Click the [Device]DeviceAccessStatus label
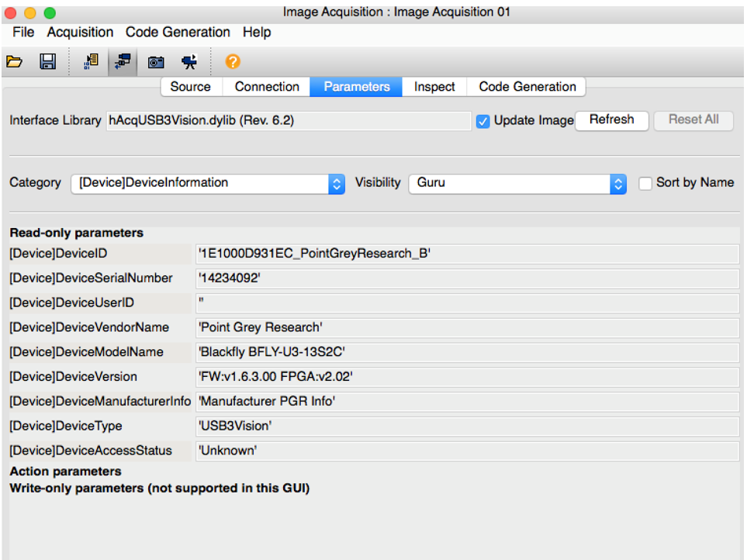The height and width of the screenshot is (560, 754). (91, 451)
